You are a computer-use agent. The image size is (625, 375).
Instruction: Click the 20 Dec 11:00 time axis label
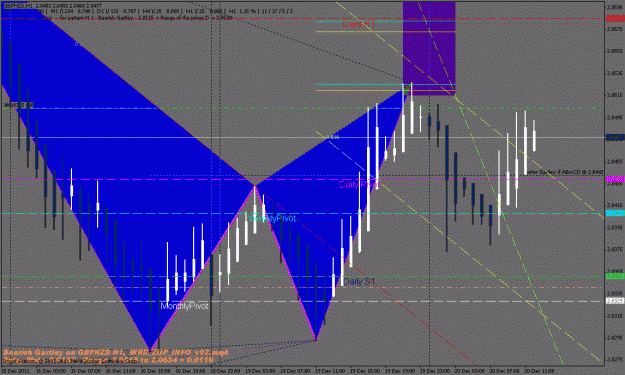coord(539,371)
